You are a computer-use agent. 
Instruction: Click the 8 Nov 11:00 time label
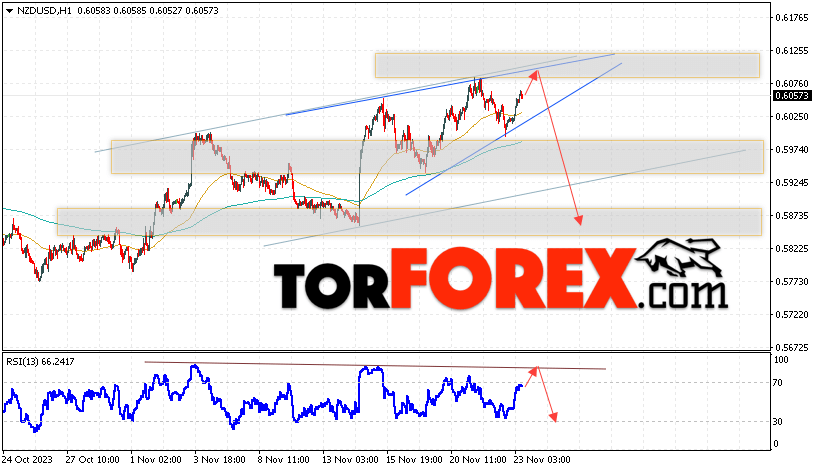coord(284,460)
